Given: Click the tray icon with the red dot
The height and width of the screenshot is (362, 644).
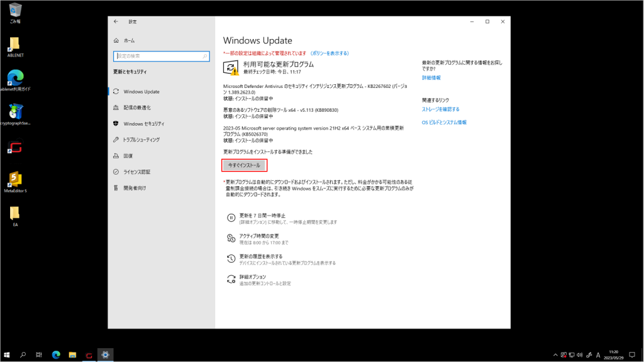Looking at the screenshot, I should coord(563,355).
